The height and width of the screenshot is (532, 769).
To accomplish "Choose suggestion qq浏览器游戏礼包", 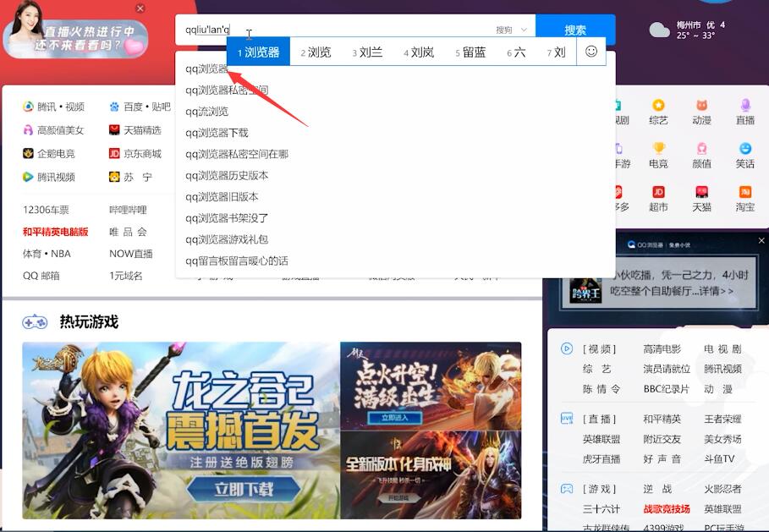I will pyautogui.click(x=227, y=239).
